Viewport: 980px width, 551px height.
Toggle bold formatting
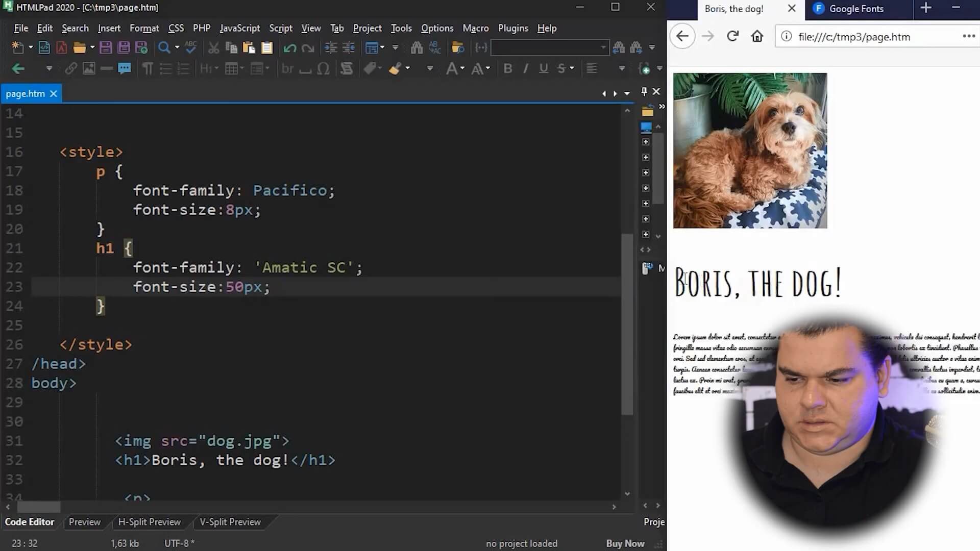coord(507,68)
